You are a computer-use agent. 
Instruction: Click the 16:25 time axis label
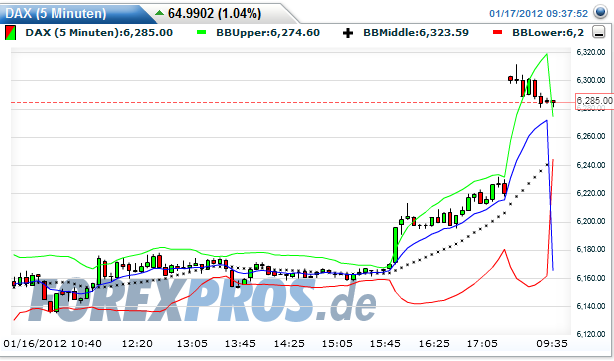[434, 344]
